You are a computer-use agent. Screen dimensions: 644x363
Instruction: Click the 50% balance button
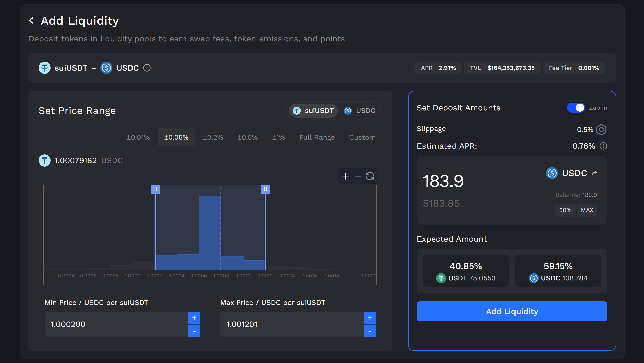(x=565, y=210)
